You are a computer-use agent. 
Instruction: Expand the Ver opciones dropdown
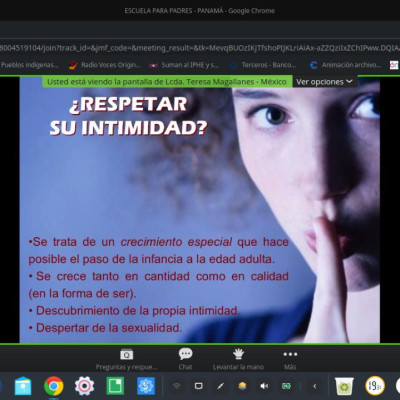click(x=324, y=82)
